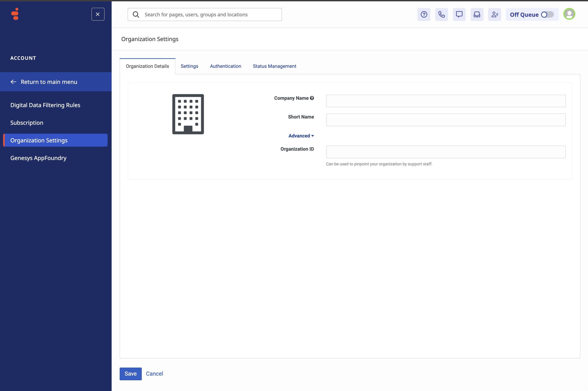This screenshot has height=391, width=588.
Task: Open the chat bubble icon
Action: 459,15
